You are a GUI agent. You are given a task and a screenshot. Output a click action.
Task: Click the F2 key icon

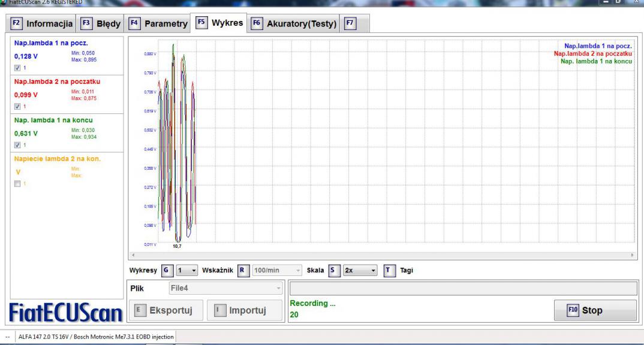click(16, 23)
